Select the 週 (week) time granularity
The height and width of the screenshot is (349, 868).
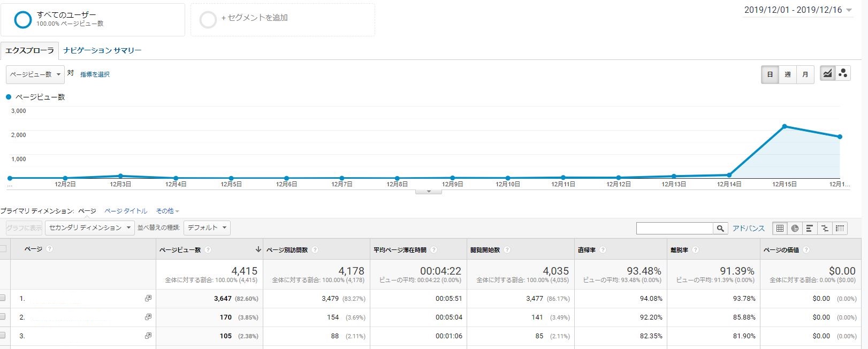click(x=787, y=74)
